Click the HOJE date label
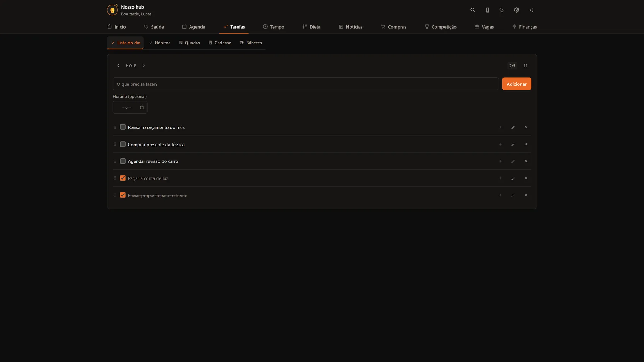The image size is (644, 362). (x=131, y=66)
